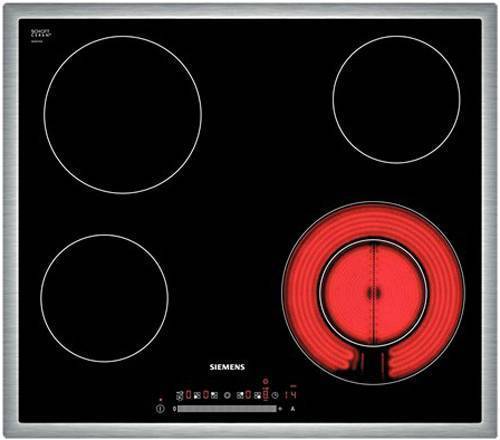The image size is (500, 440).
Task: Tap the timer display showing 14
Action: pos(291,395)
